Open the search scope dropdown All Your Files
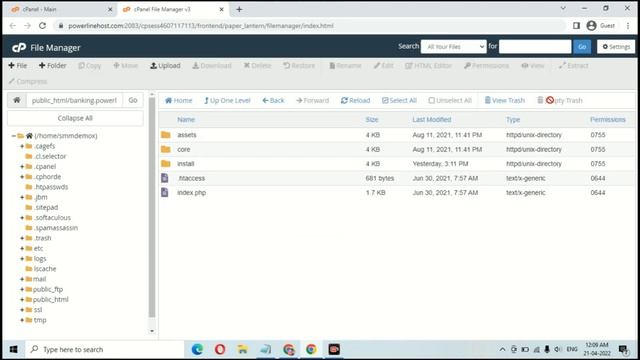Screen dimensions: 640x360 (x=453, y=47)
